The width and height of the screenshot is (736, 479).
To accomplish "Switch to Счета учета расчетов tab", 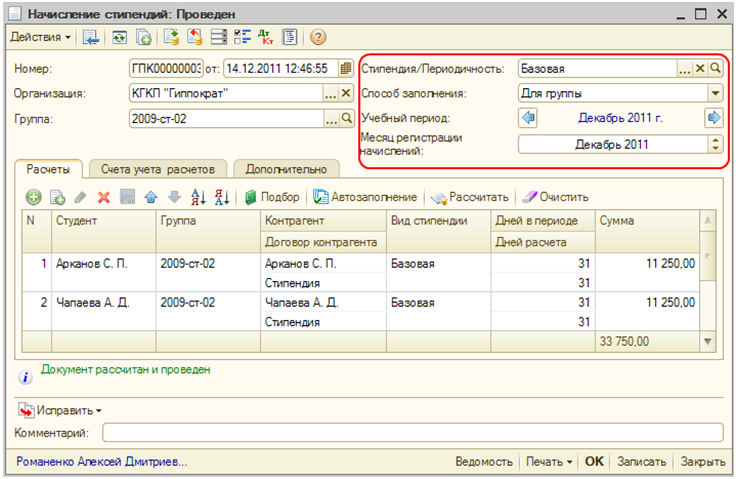I will click(160, 170).
